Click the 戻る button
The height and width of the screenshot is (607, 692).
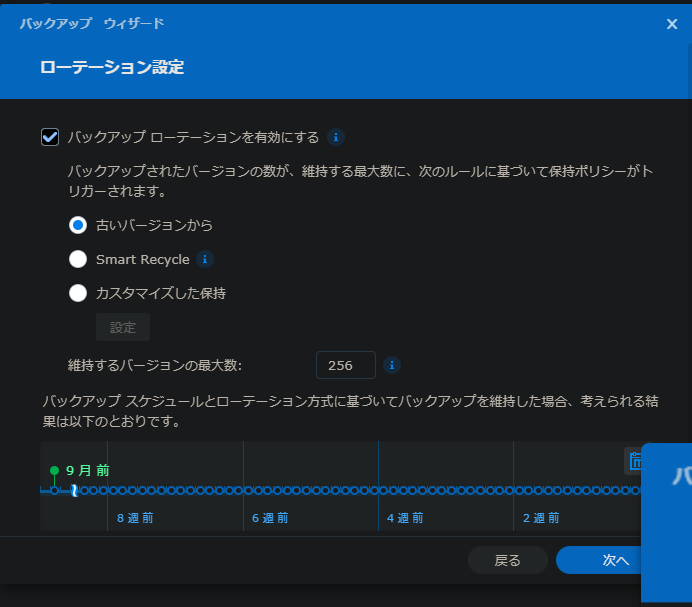click(508, 560)
